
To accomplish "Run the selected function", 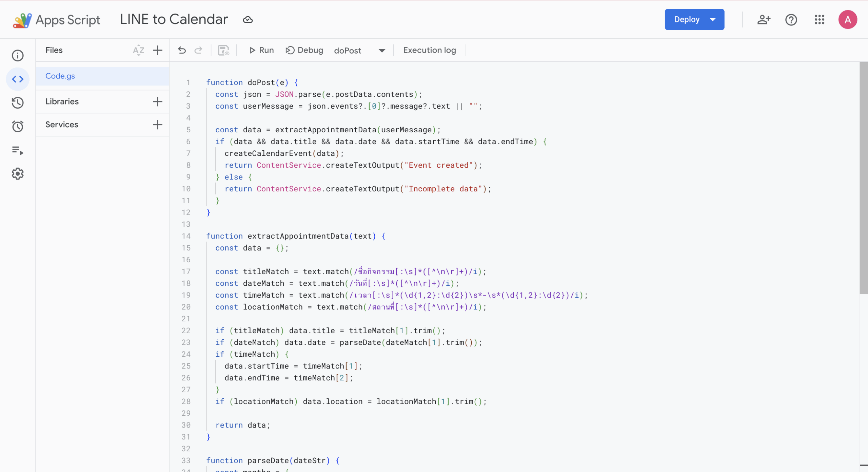I will 261,50.
